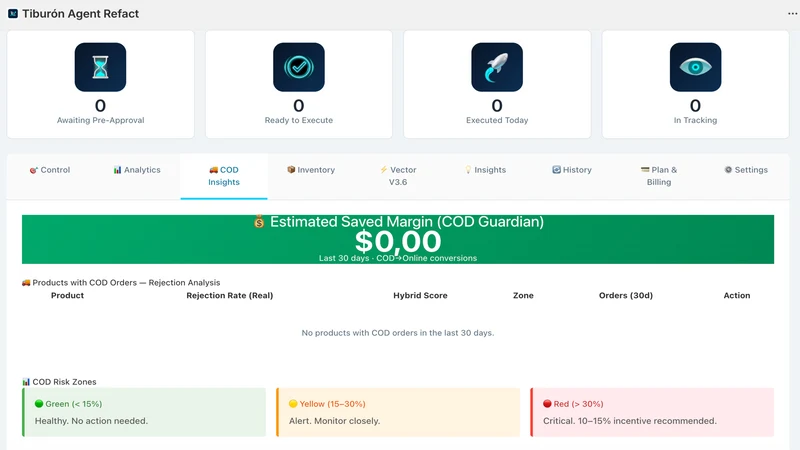The image size is (800, 450).
Task: Click the checkmark Ready to Execute icon
Action: (299, 67)
